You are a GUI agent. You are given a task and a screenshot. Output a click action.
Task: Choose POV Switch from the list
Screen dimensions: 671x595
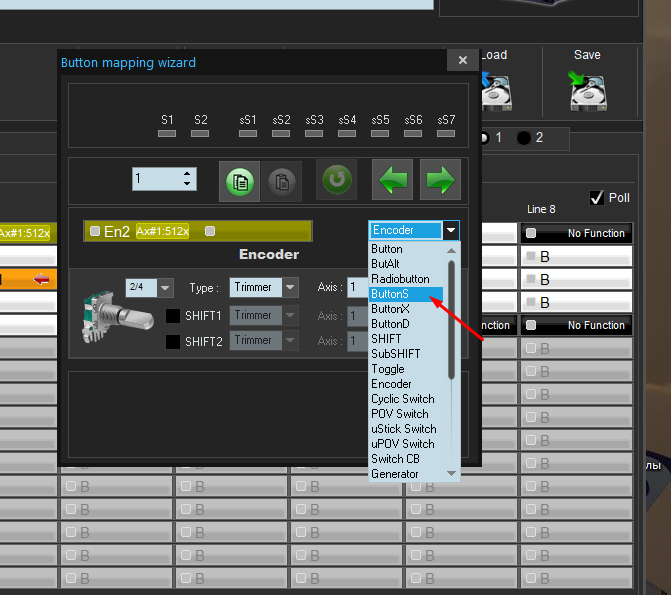[406, 414]
